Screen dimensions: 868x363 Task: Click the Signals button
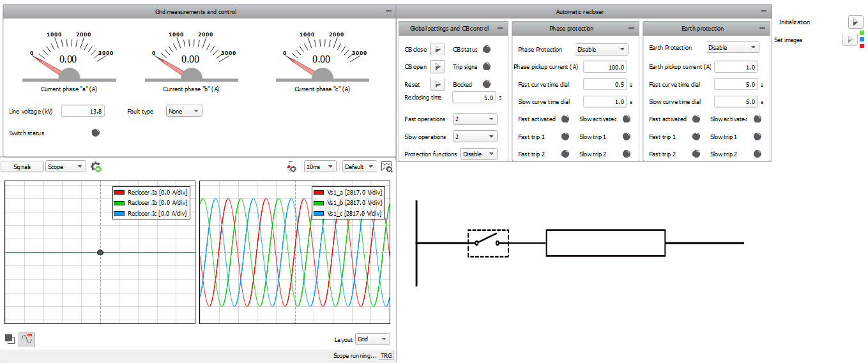[x=22, y=167]
